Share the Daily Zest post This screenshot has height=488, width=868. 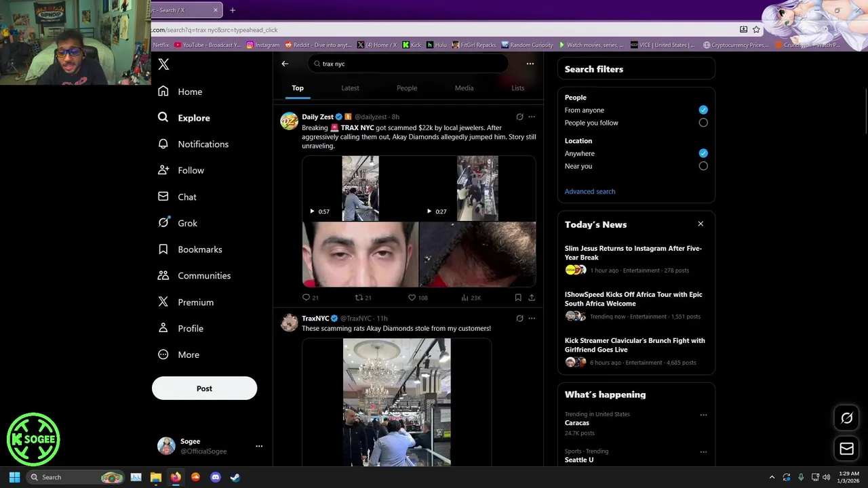point(532,298)
